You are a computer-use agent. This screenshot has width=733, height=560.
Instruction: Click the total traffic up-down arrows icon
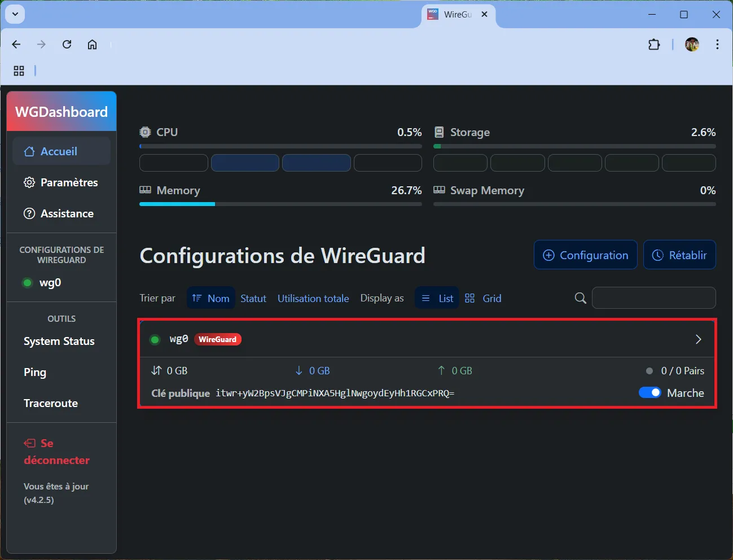tap(156, 371)
